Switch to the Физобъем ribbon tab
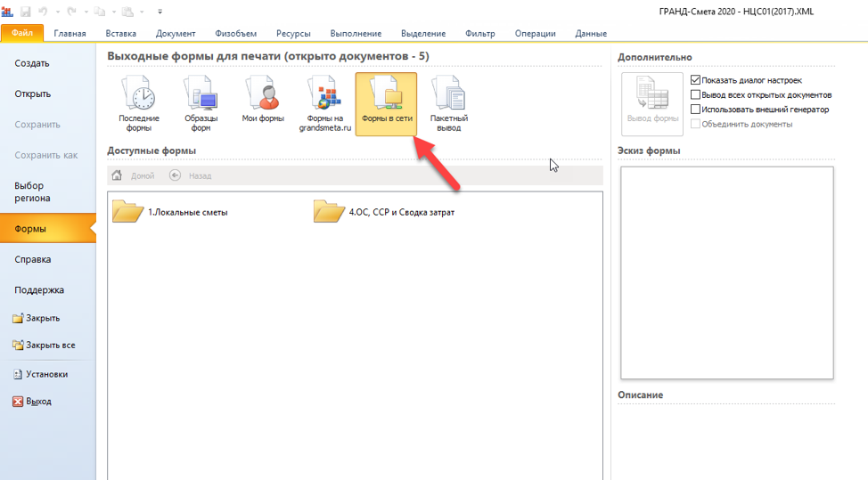Image resolution: width=868 pixels, height=480 pixels. [x=236, y=33]
